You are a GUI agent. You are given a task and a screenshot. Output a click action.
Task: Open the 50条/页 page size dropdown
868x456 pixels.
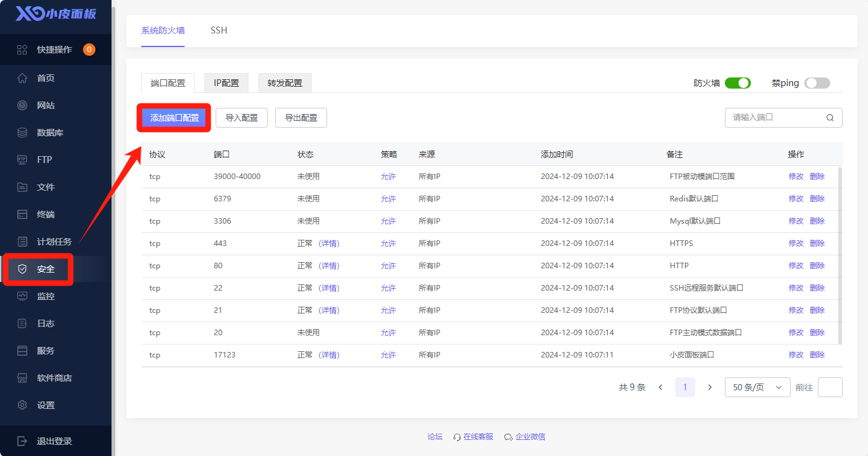[757, 387]
